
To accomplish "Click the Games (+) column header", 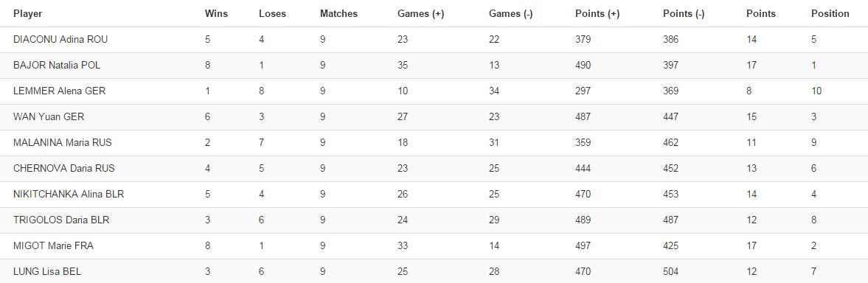I will (x=420, y=14).
